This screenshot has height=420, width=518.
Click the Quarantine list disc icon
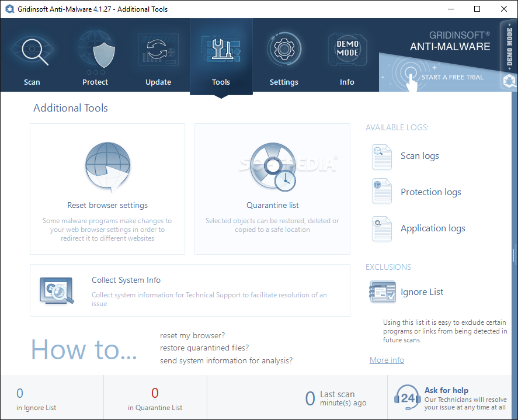pos(273,167)
